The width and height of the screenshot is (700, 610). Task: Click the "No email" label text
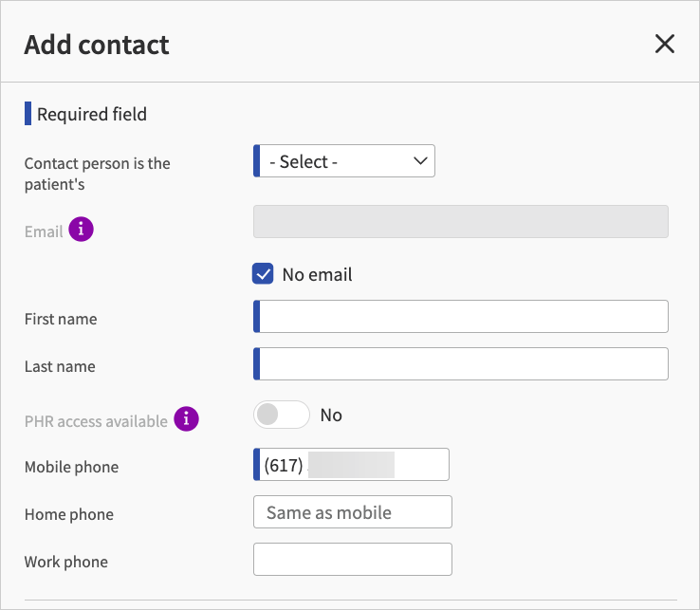click(x=317, y=275)
